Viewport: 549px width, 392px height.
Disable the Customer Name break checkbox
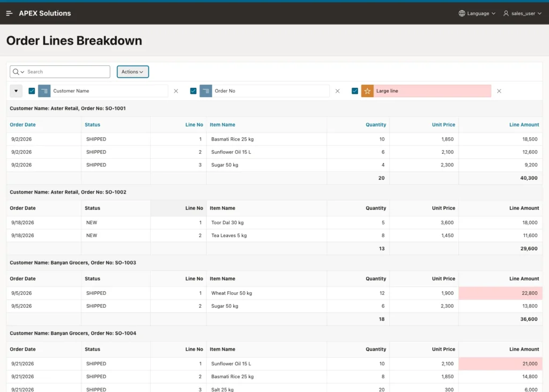(32, 91)
